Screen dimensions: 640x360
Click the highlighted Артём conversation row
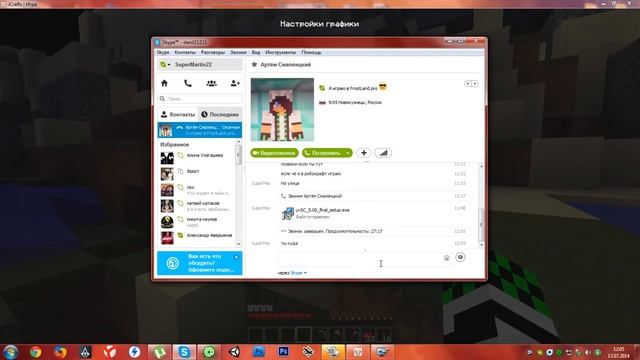(x=200, y=130)
